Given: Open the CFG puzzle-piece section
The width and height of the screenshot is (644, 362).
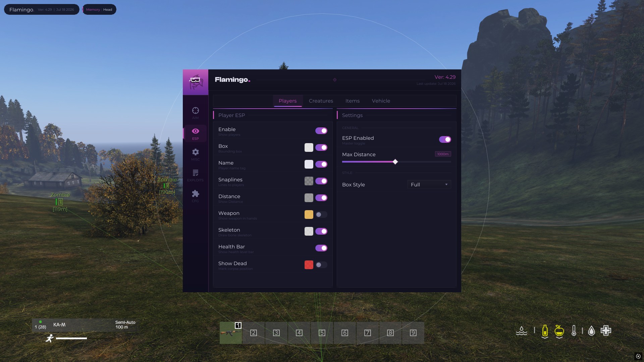Looking at the screenshot, I should tap(195, 196).
